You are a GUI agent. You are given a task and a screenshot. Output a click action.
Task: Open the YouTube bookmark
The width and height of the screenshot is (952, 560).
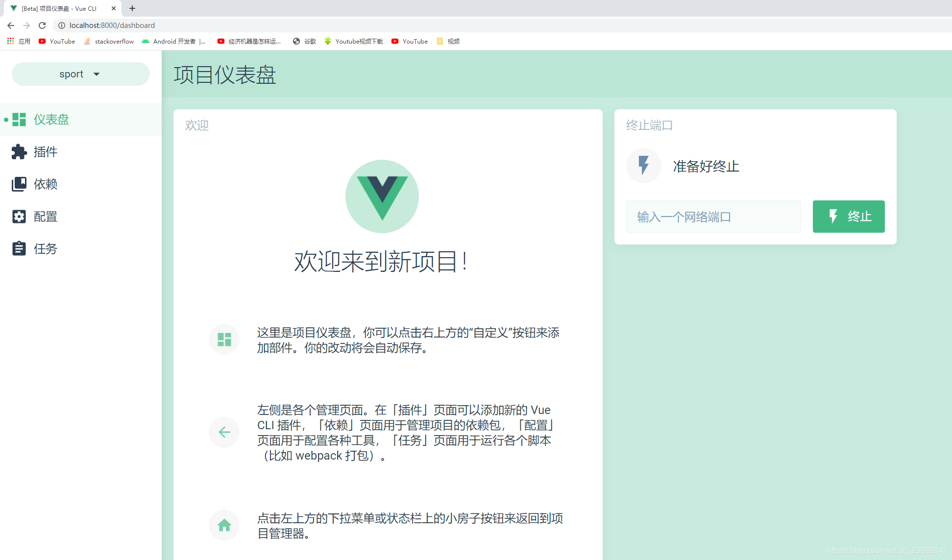pyautogui.click(x=56, y=41)
